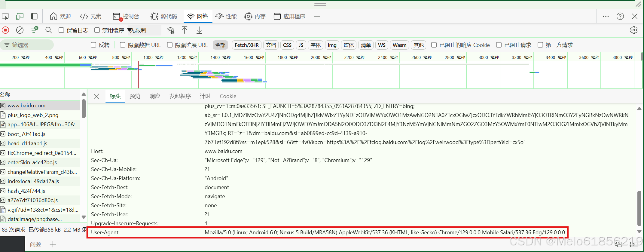
Task: Select plus_logo_web_2.png request
Action: (x=40, y=115)
